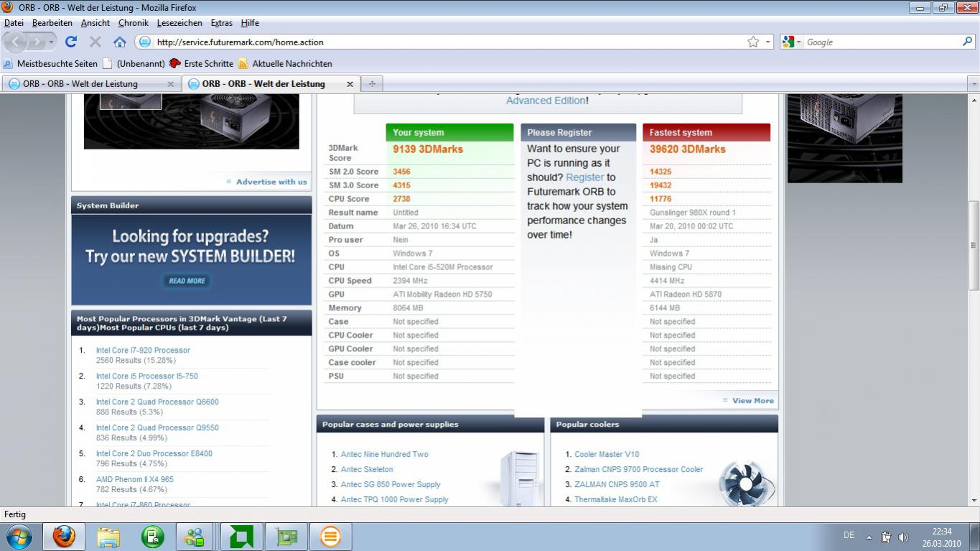Open Intel Core i5 Processor I5-750 link

click(147, 376)
